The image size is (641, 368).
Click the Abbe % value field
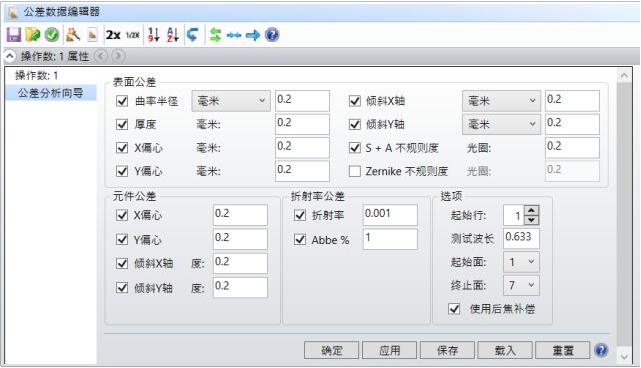pyautogui.click(x=390, y=239)
